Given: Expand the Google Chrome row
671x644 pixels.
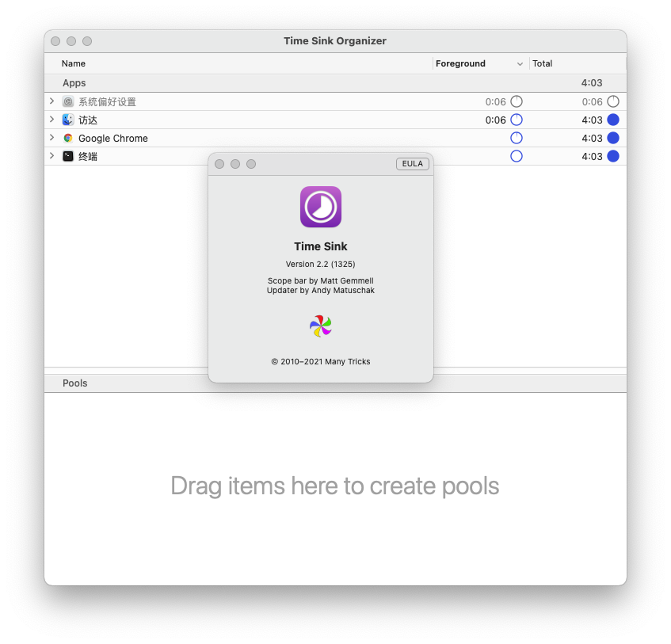Looking at the screenshot, I should pos(51,138).
